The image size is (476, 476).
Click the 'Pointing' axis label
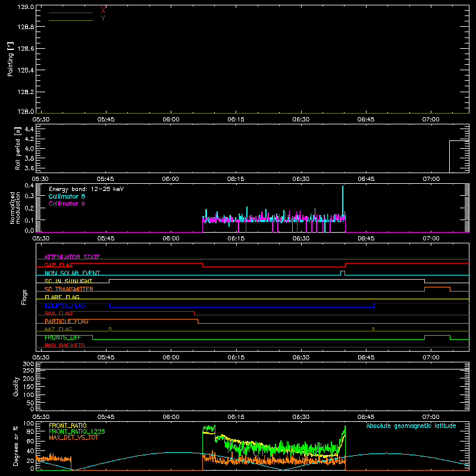[x=10, y=59]
